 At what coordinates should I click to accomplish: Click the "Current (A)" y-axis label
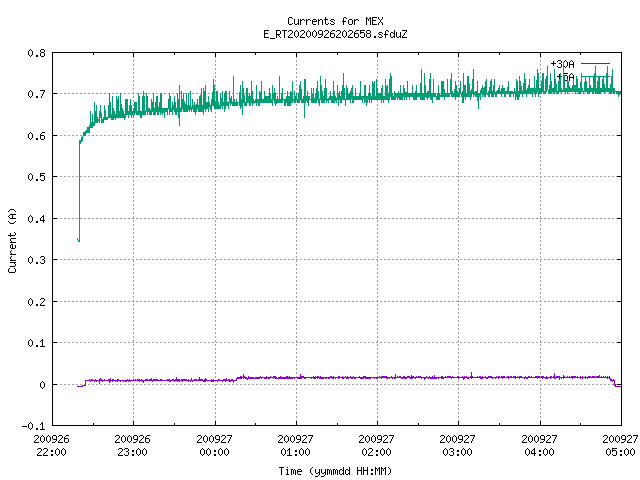[12, 240]
